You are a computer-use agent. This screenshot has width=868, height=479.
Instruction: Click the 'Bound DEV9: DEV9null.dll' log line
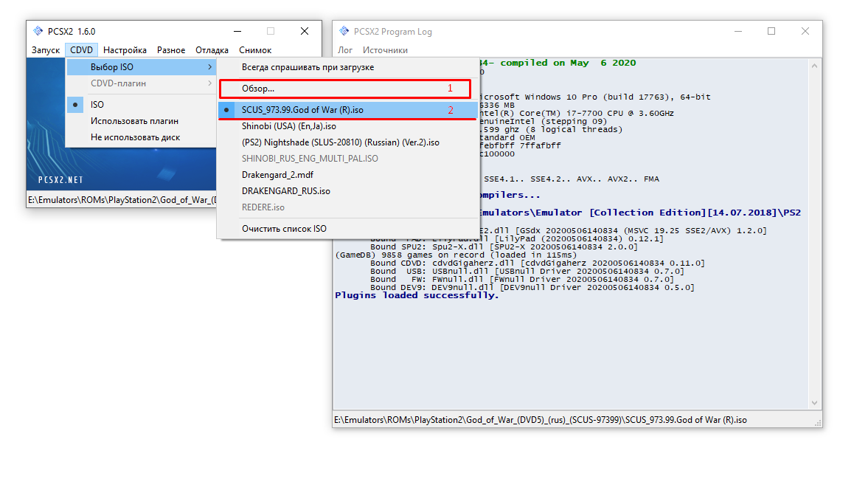[x=532, y=287]
